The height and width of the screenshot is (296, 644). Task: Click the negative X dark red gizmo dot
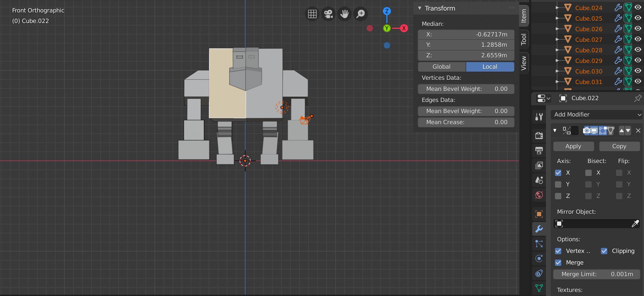370,28
